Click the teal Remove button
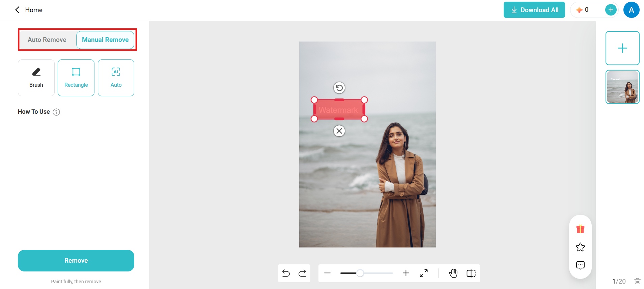This screenshot has height=289, width=644. click(x=76, y=261)
